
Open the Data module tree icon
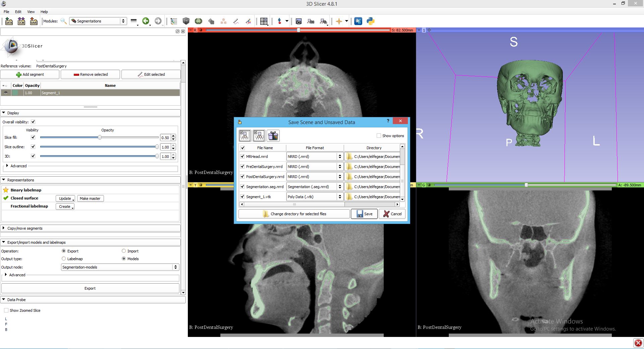174,21
